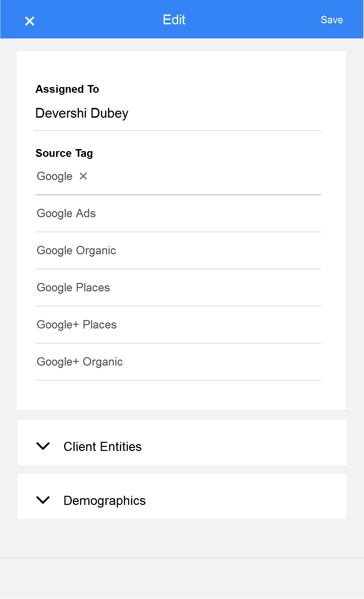Save the edited record
This screenshot has width=364, height=599.
pyautogui.click(x=332, y=20)
